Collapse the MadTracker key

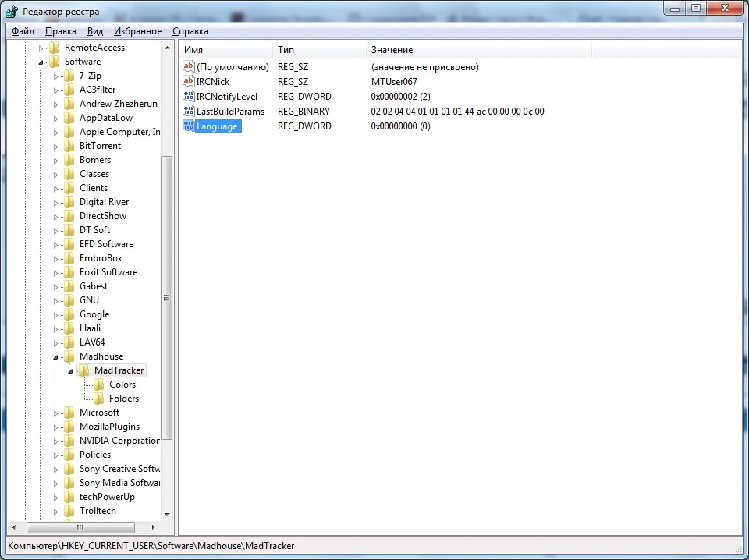(x=71, y=371)
